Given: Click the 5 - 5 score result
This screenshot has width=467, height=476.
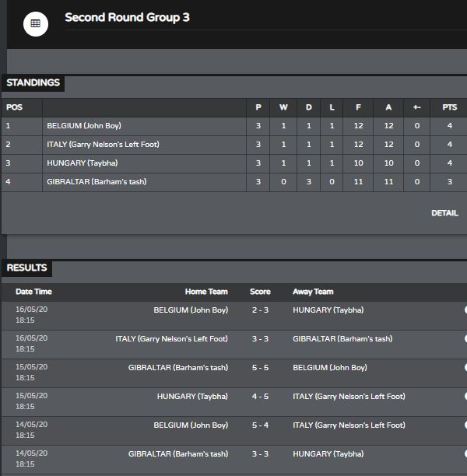Looking at the screenshot, I should (x=260, y=368).
